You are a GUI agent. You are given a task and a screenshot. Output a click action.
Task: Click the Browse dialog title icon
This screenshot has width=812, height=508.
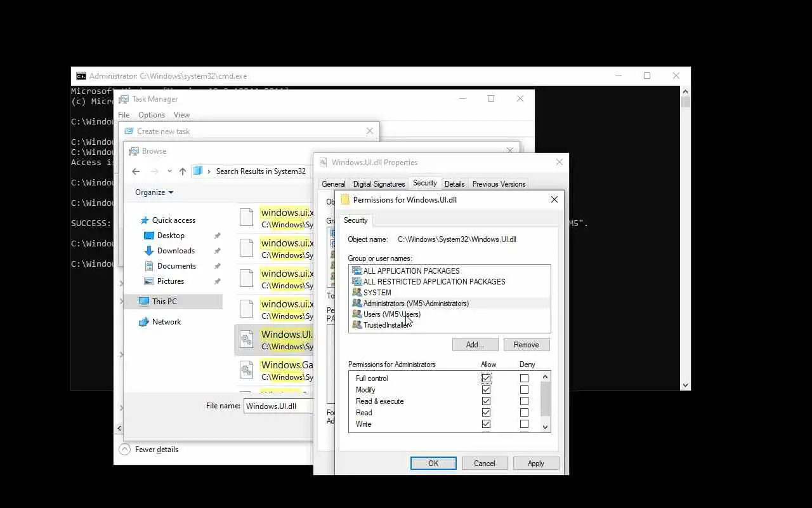(134, 151)
